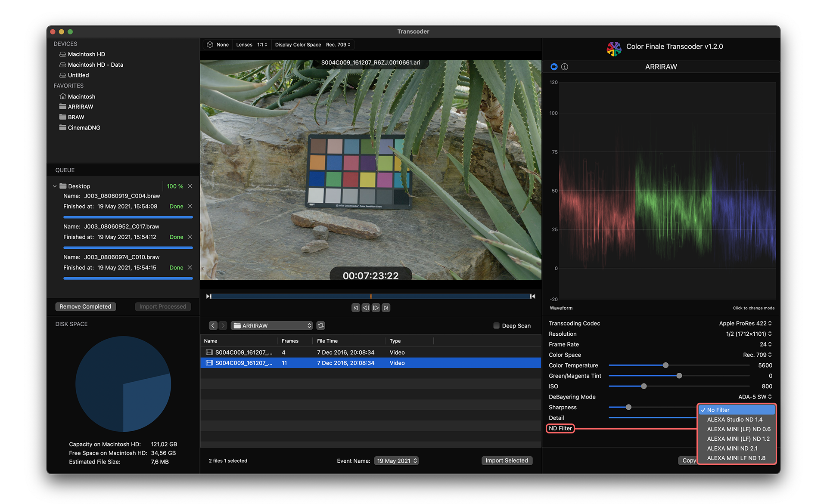Image resolution: width=827 pixels, height=504 pixels.
Task: Select the clip row with 4 frames
Action: (370, 352)
